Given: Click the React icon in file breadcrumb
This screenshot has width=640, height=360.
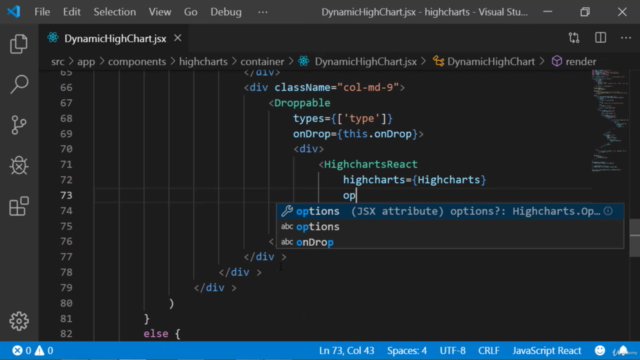Looking at the screenshot, I should tap(304, 62).
